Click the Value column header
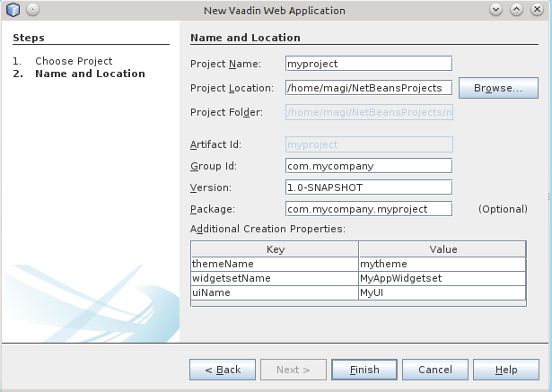Image resolution: width=552 pixels, height=392 pixels. click(x=442, y=249)
